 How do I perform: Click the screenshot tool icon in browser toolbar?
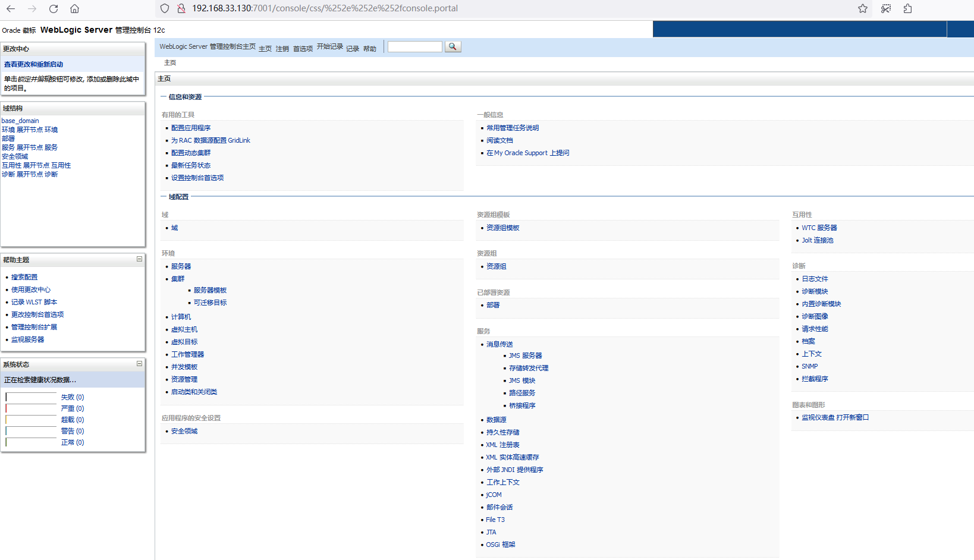(886, 8)
